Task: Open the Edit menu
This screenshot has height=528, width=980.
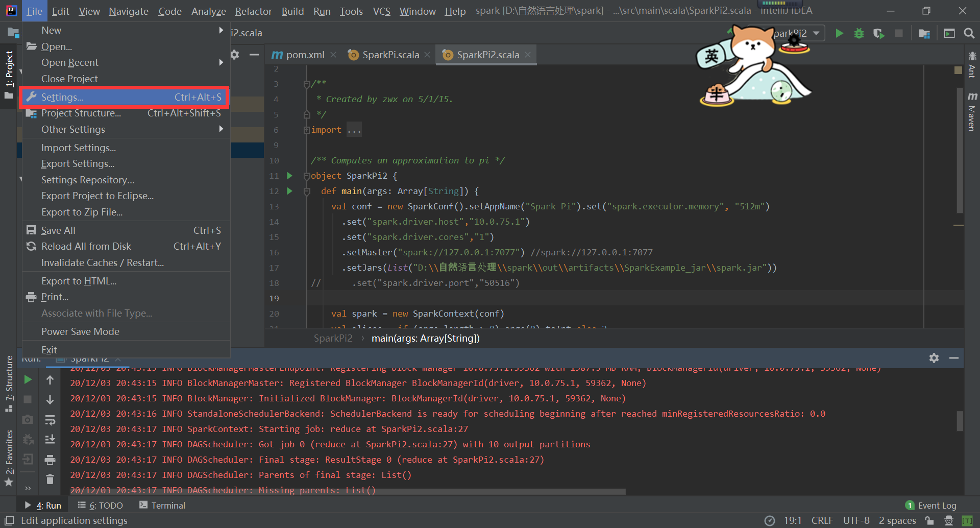Action: coord(60,11)
